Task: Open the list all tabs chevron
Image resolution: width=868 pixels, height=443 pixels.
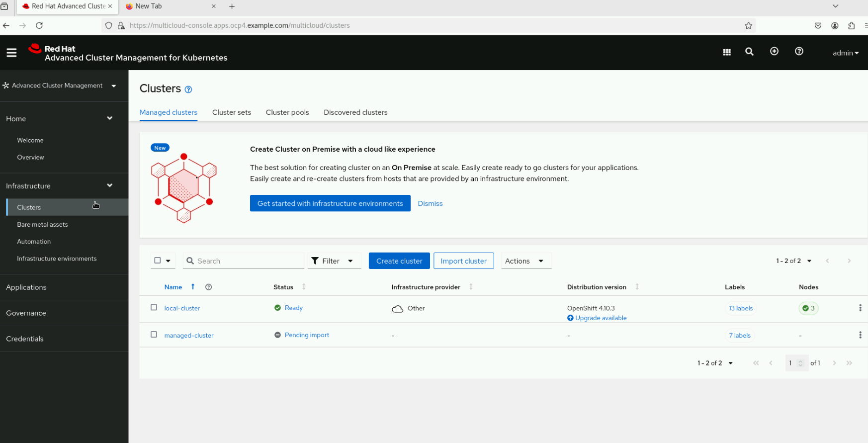Action: point(835,6)
